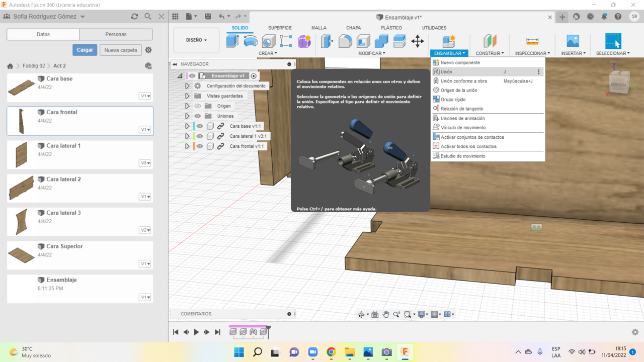Switch to the SUPERFICIE tab
The image size is (644, 362).
pyautogui.click(x=280, y=28)
